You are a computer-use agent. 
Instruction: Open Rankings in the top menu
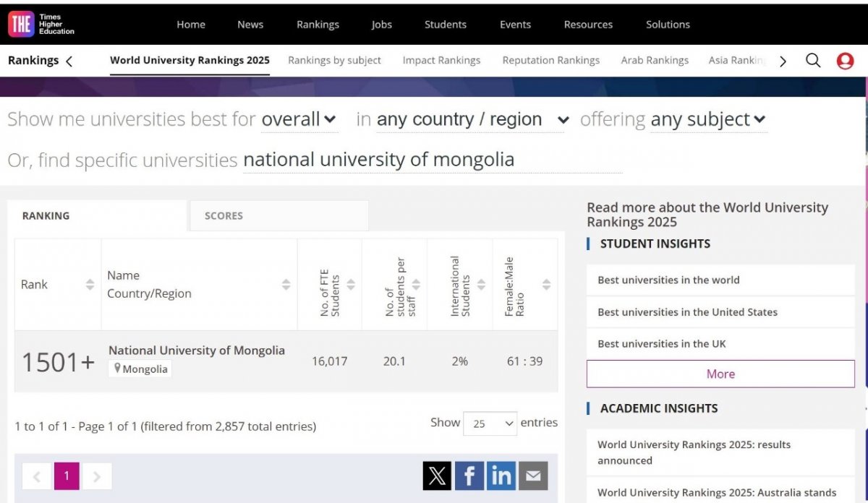click(x=318, y=25)
